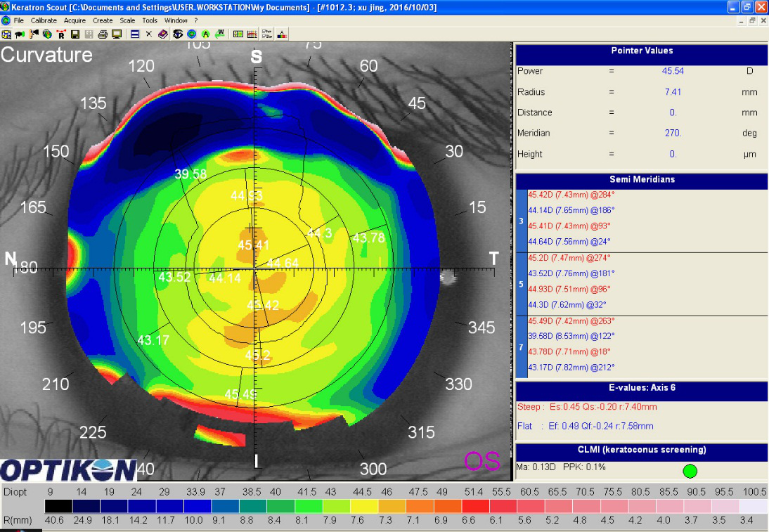Click the color scale A toolbar icon
This screenshot has width=769, height=532.
[282, 34]
